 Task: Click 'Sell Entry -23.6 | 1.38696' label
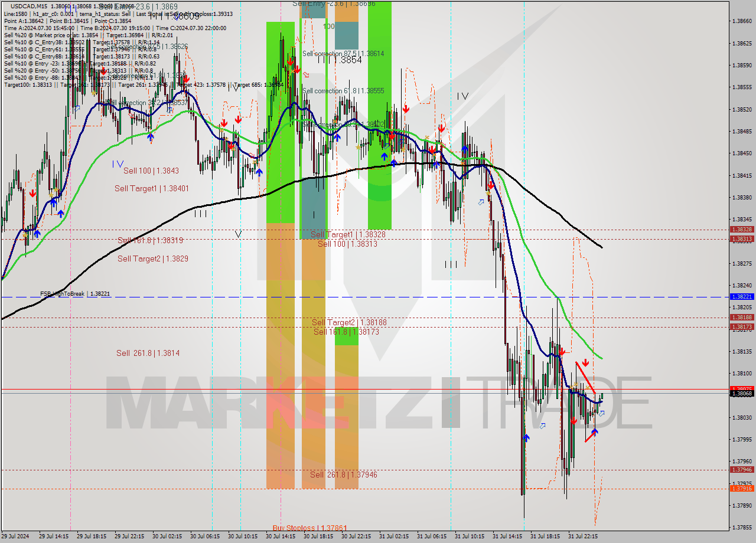point(334,4)
